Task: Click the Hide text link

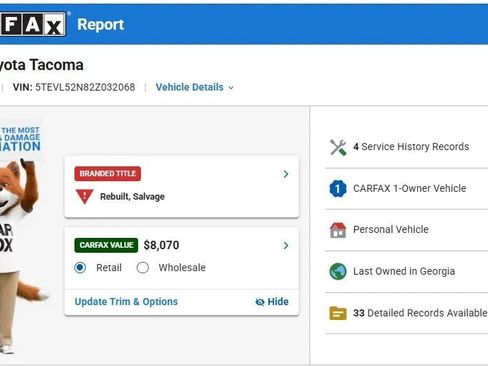Action: [x=278, y=302]
